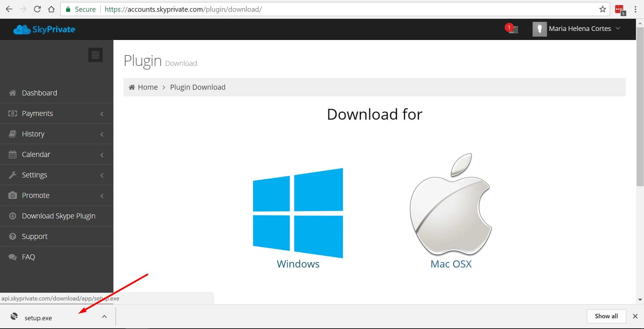Screen dimensions: 644x329
Task: Click the Home breadcrumb link
Action: pos(147,87)
